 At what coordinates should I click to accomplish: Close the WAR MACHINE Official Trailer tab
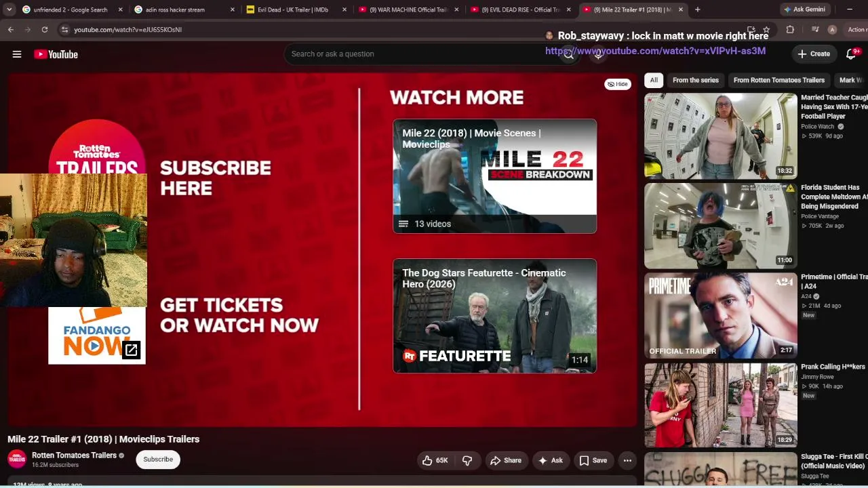[x=456, y=9]
